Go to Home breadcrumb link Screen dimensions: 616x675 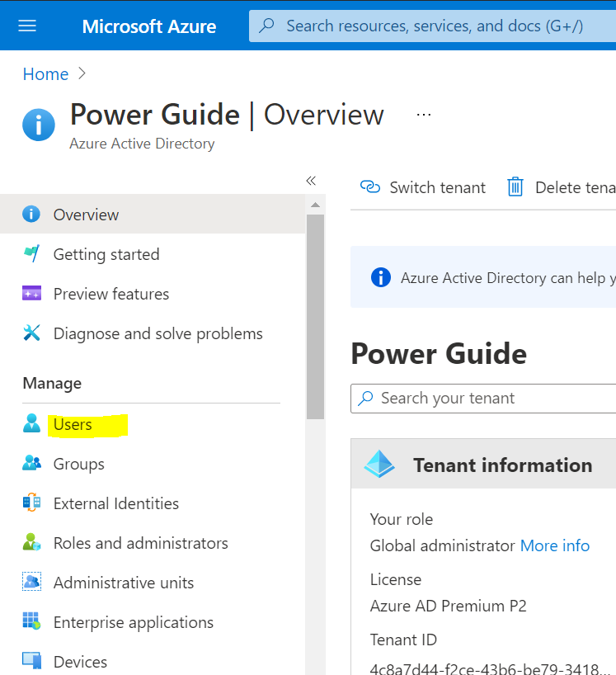[x=45, y=74]
